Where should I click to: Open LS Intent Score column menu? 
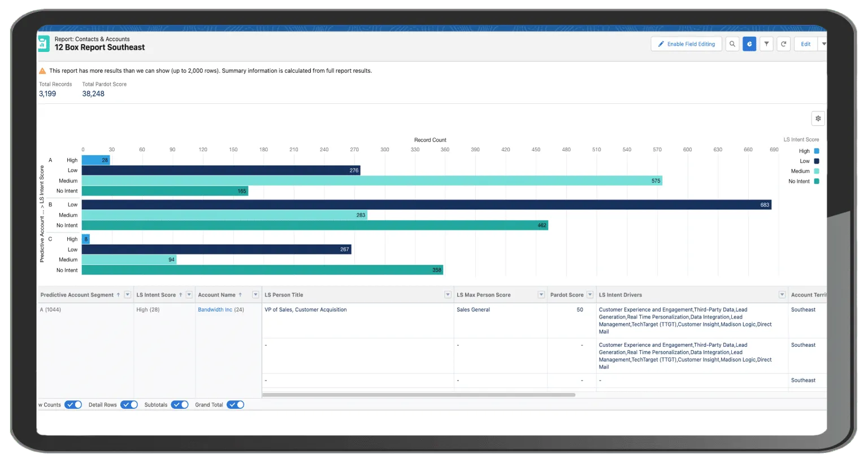pos(189,295)
